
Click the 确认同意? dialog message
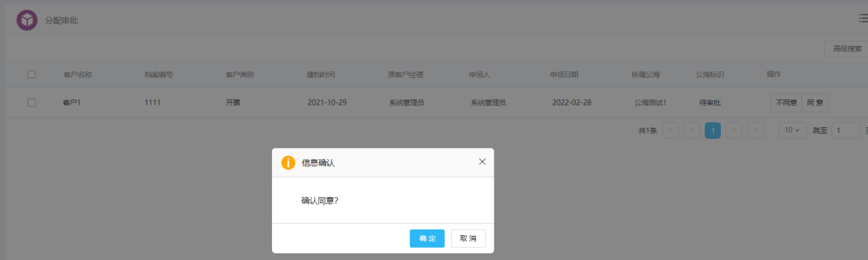[320, 200]
